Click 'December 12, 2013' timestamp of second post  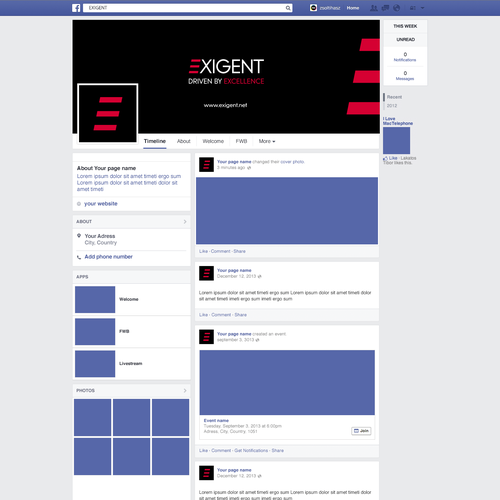coord(237,276)
